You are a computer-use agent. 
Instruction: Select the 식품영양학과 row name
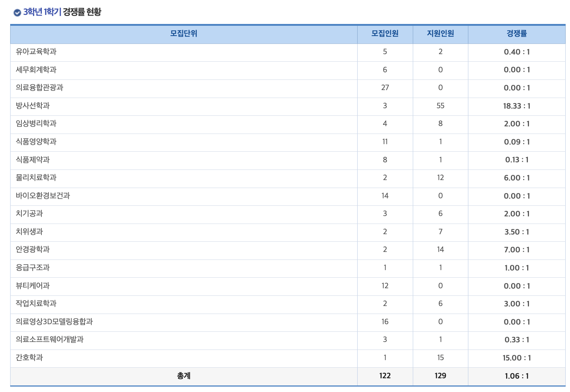click(x=36, y=142)
